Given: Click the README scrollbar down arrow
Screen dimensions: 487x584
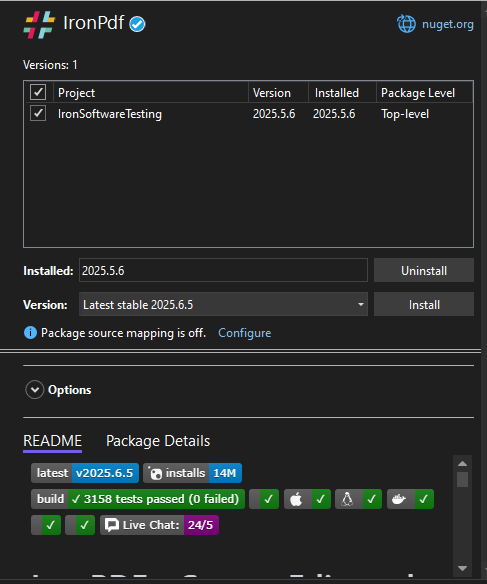Looking at the screenshot, I should 462,568.
